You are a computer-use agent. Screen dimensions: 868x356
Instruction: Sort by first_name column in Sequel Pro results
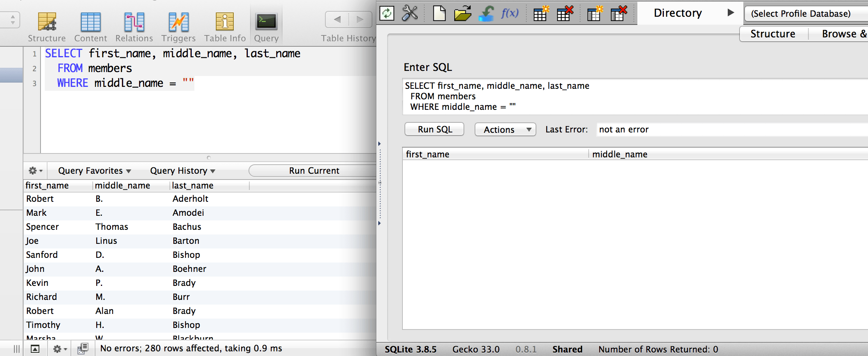(58, 186)
